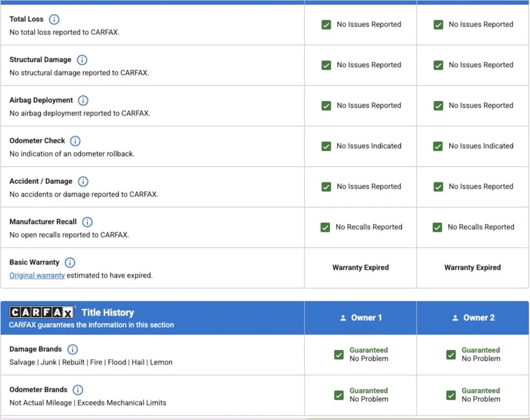Click Odometer Check green check for Owner 1
Image resolution: width=530 pixels, height=420 pixels.
point(326,146)
